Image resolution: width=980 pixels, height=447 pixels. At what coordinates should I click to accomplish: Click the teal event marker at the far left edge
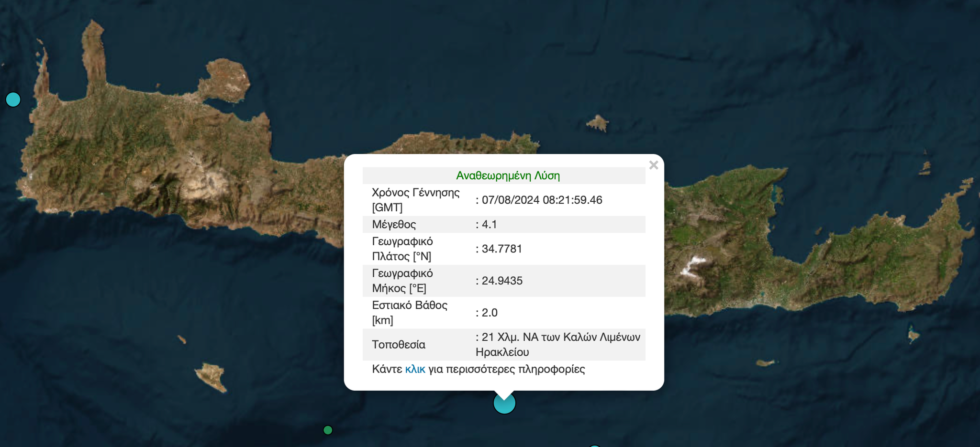pyautogui.click(x=13, y=100)
